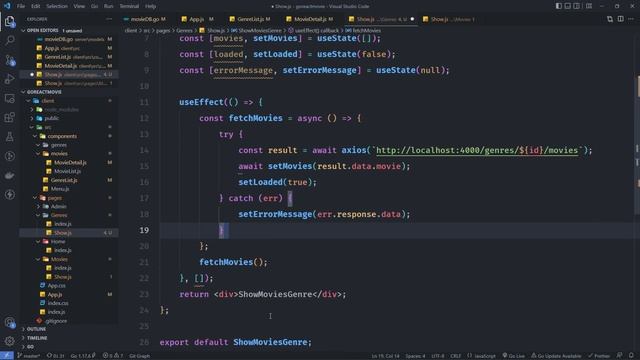
Task: Collapse the GOREACTMOVIE project section
Action: (x=69, y=92)
